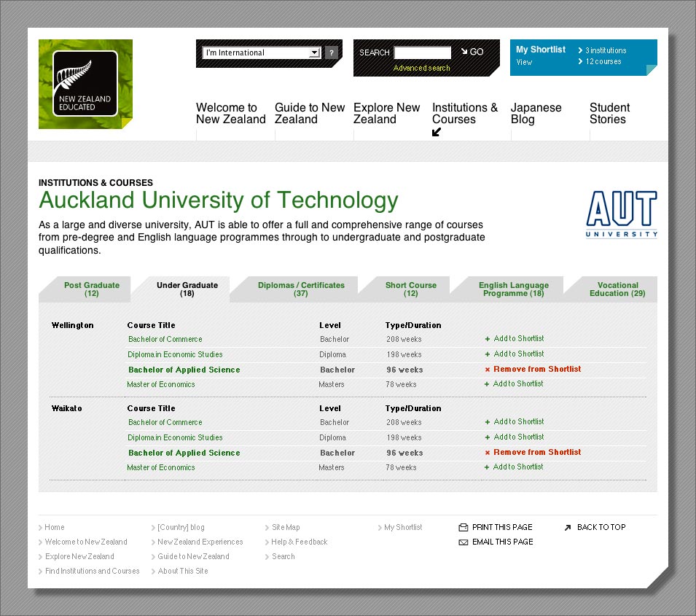Click footer Search link

pos(284,556)
